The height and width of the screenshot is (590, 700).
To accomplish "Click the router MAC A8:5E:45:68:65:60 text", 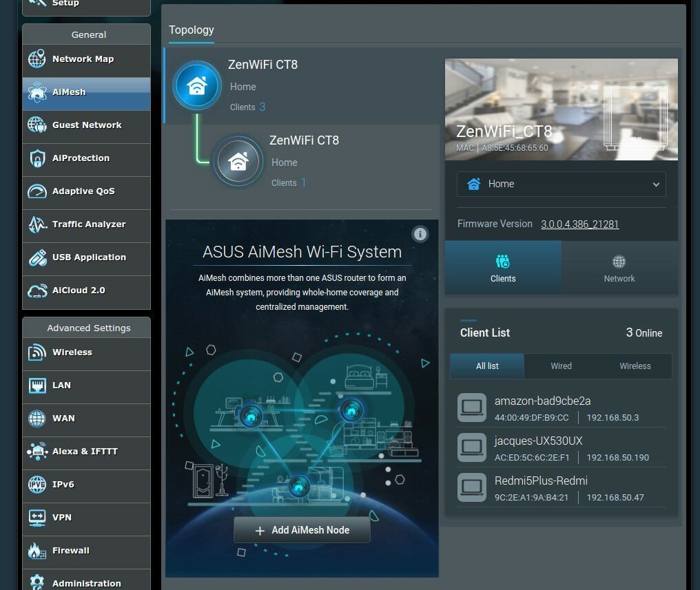I will click(x=515, y=147).
